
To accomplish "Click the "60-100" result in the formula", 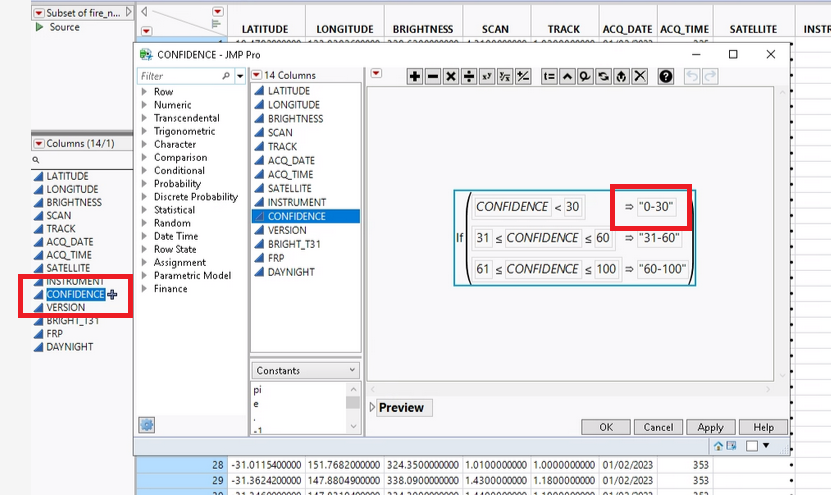I will tap(662, 269).
